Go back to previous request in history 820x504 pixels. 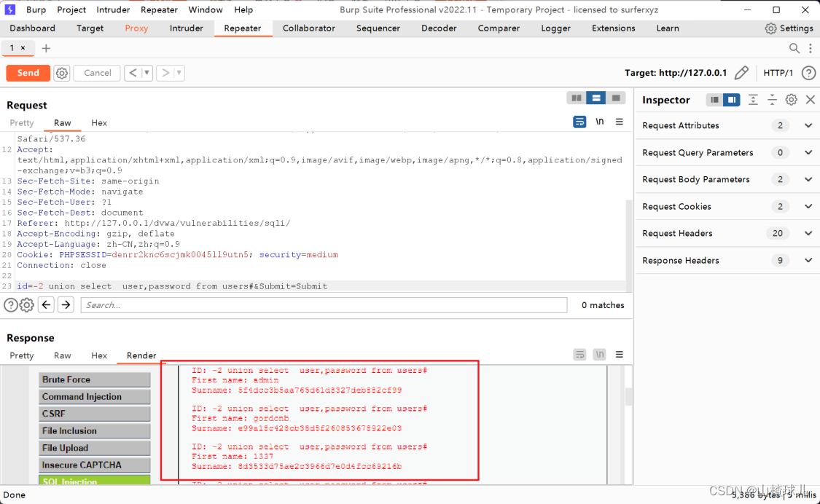point(133,73)
